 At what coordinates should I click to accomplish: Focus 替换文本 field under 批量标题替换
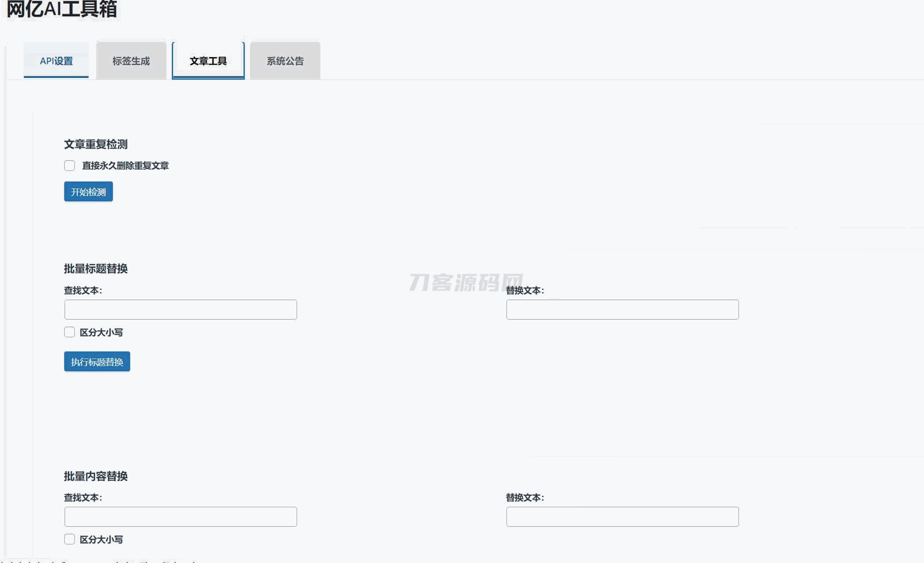622,309
